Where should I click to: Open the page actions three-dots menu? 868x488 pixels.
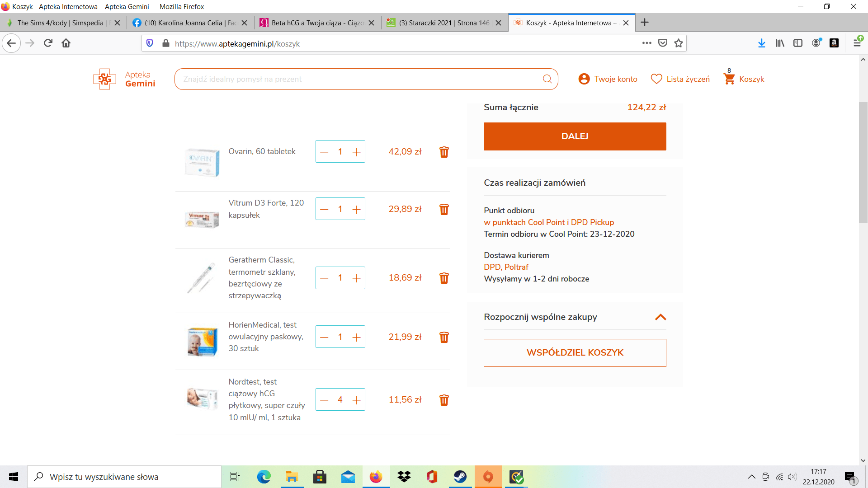tap(646, 43)
